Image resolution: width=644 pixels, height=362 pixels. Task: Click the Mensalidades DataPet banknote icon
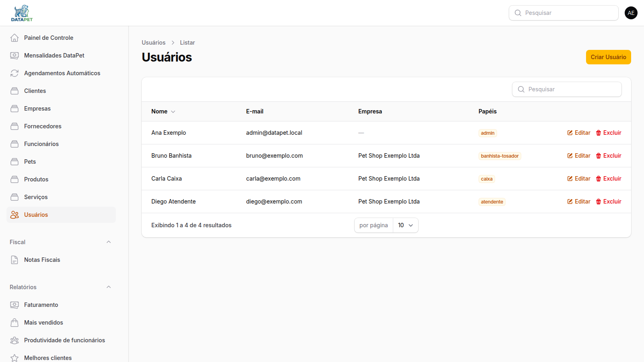coord(14,56)
